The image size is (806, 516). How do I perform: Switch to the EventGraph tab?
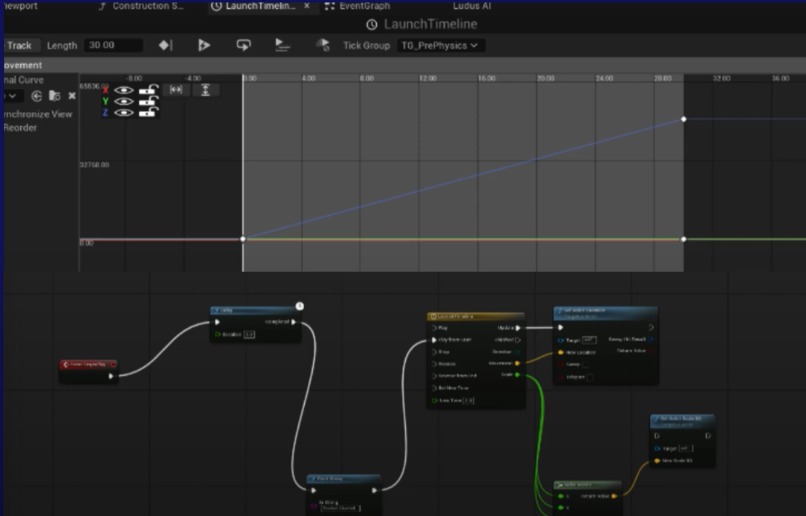point(358,6)
